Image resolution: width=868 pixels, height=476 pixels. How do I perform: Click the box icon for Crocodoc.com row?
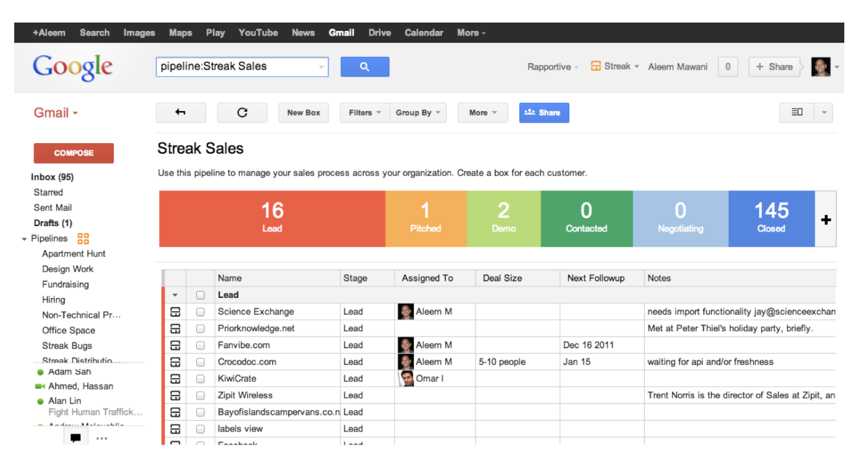(x=175, y=361)
